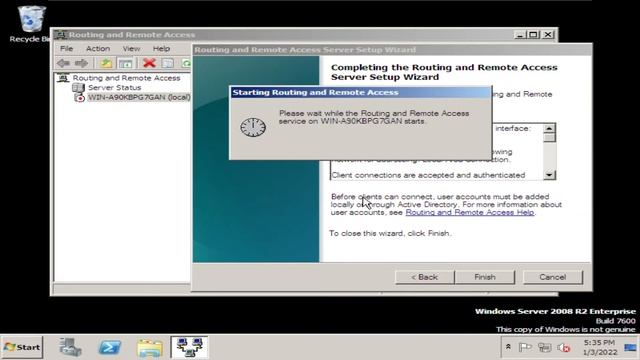Click summary box scroll down arrow

click(549, 175)
